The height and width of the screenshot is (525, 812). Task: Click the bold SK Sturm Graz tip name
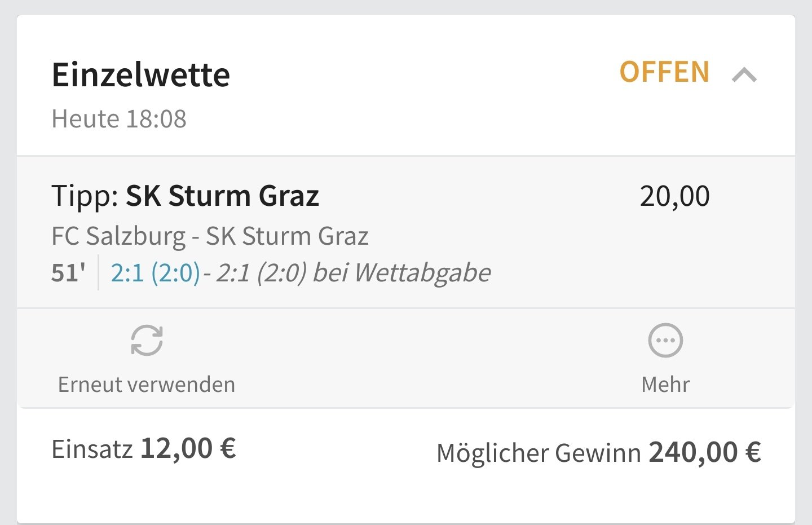pos(222,196)
